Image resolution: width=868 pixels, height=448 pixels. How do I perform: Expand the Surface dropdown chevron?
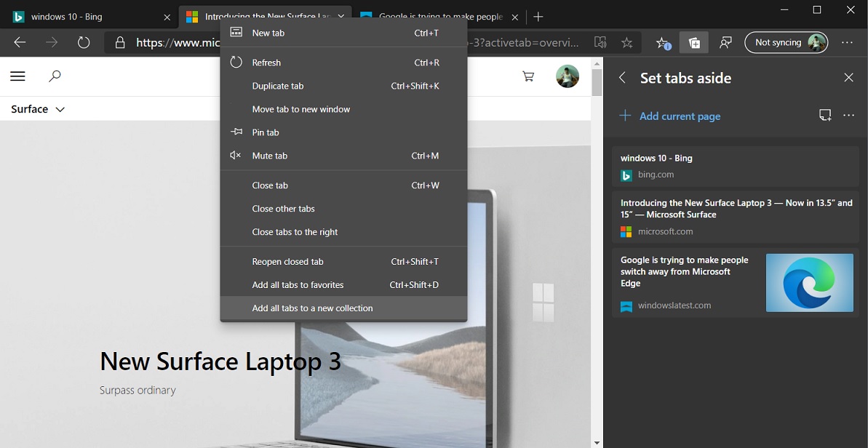pyautogui.click(x=60, y=110)
